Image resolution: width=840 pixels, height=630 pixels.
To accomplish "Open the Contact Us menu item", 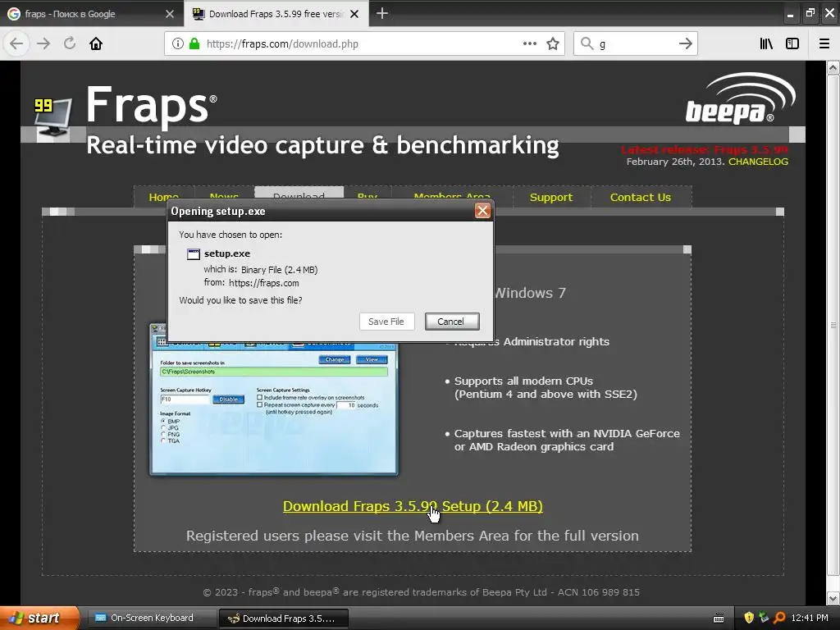I will click(x=640, y=197).
